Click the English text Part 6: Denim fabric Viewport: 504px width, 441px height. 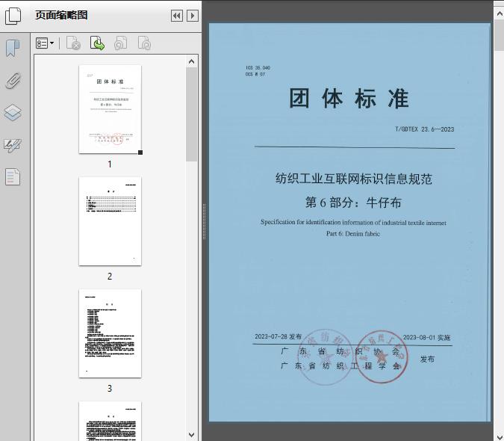(x=353, y=234)
